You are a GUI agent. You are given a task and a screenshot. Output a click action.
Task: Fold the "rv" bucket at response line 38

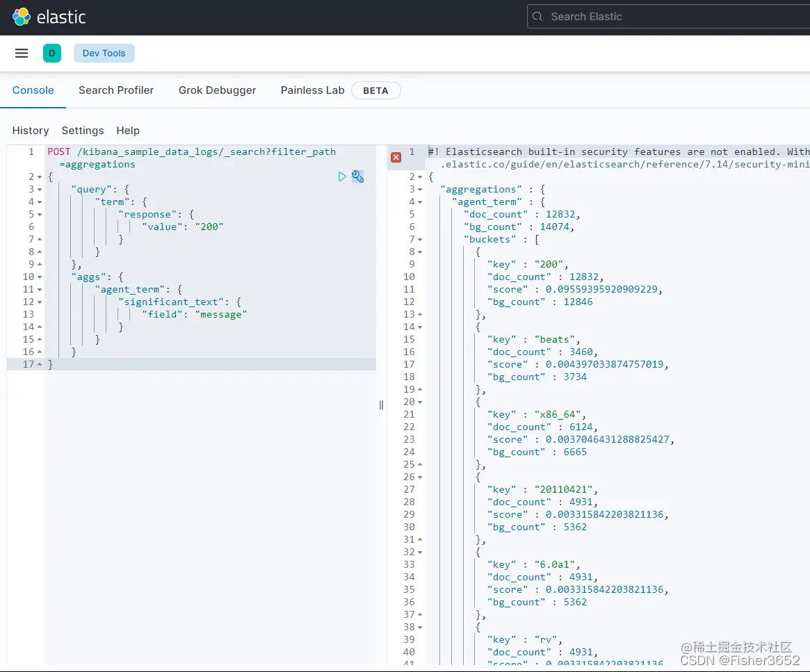(x=420, y=628)
